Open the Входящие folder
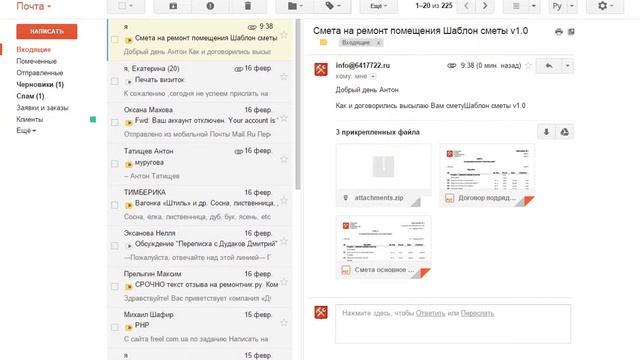 (33, 49)
